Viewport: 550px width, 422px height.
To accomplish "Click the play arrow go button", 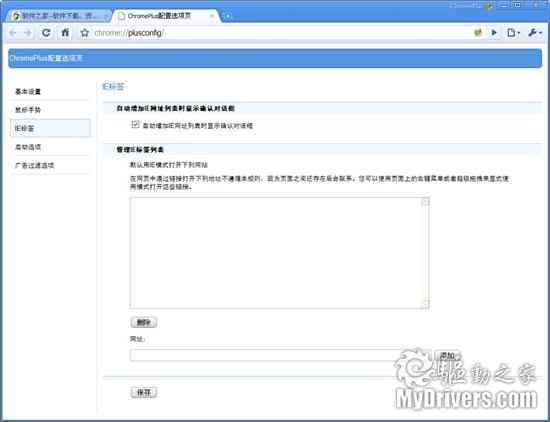I will click(x=495, y=33).
